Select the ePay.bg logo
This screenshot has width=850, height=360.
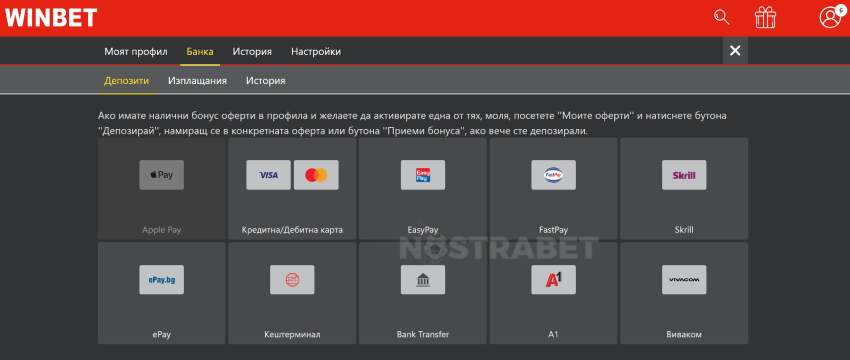coord(162,279)
